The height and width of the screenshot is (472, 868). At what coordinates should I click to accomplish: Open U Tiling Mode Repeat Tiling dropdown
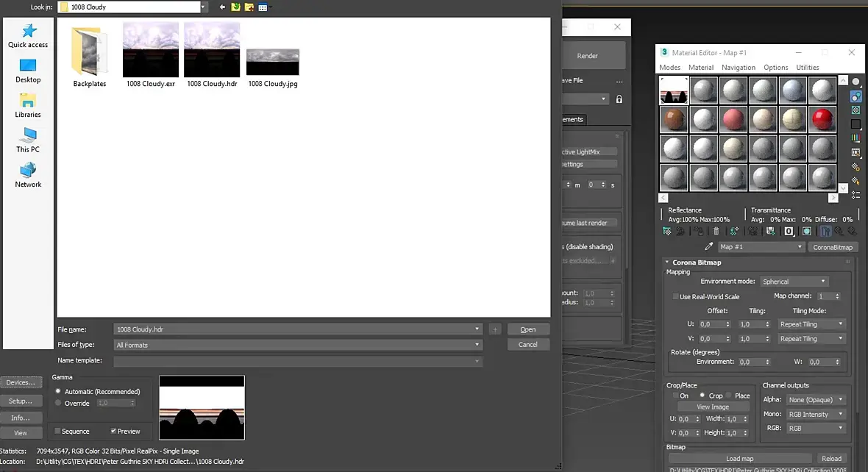click(x=811, y=324)
